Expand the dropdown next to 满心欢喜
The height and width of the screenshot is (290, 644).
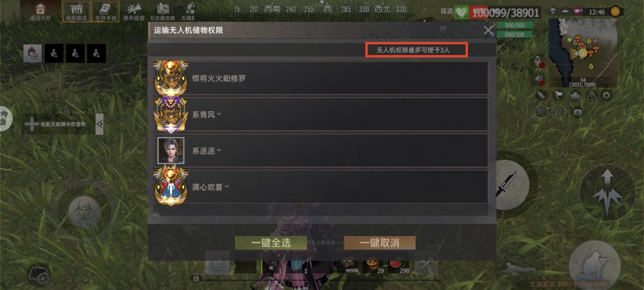(227, 186)
